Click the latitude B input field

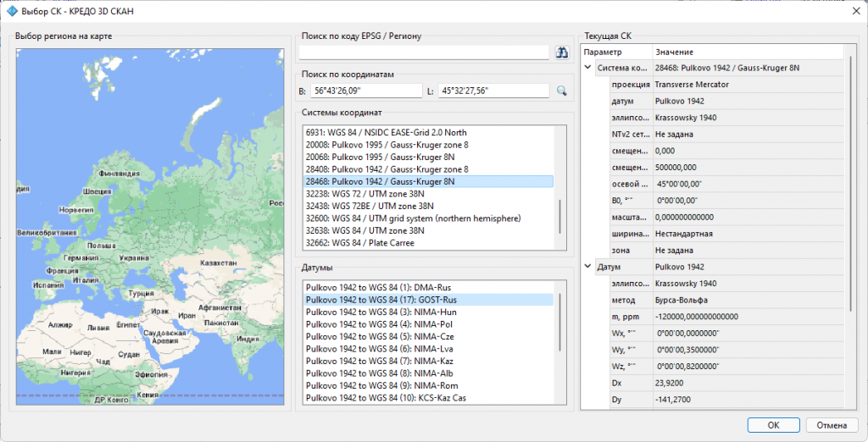pyautogui.click(x=366, y=91)
